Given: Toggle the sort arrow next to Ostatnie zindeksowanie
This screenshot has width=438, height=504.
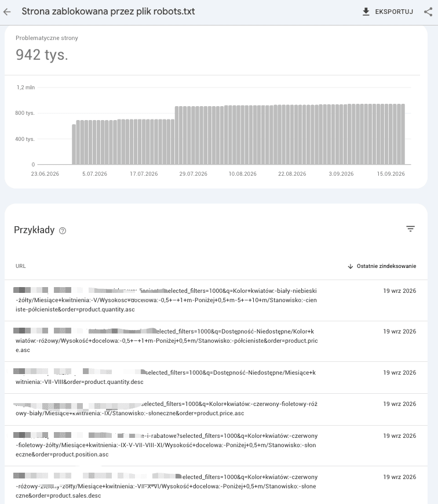Looking at the screenshot, I should (x=351, y=266).
